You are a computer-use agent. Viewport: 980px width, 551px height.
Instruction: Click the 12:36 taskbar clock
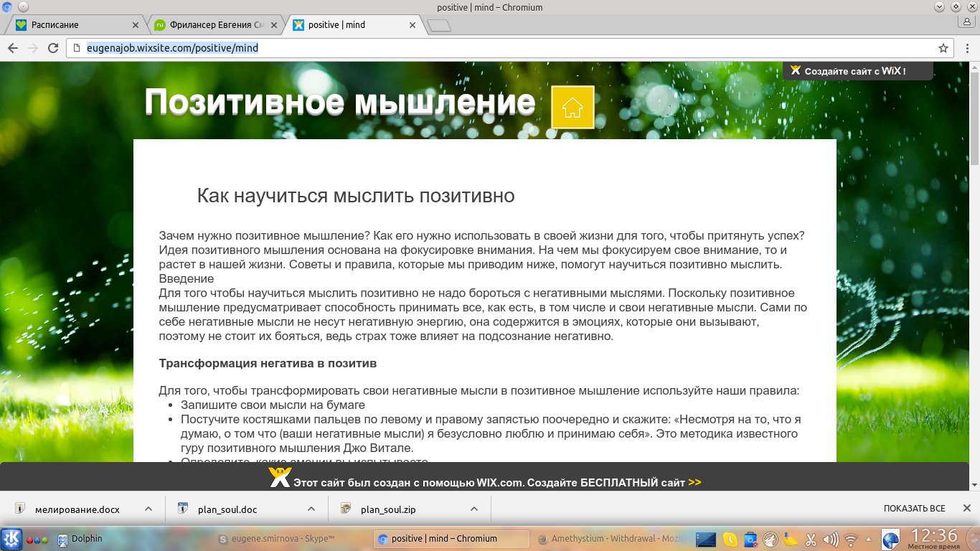click(x=933, y=538)
